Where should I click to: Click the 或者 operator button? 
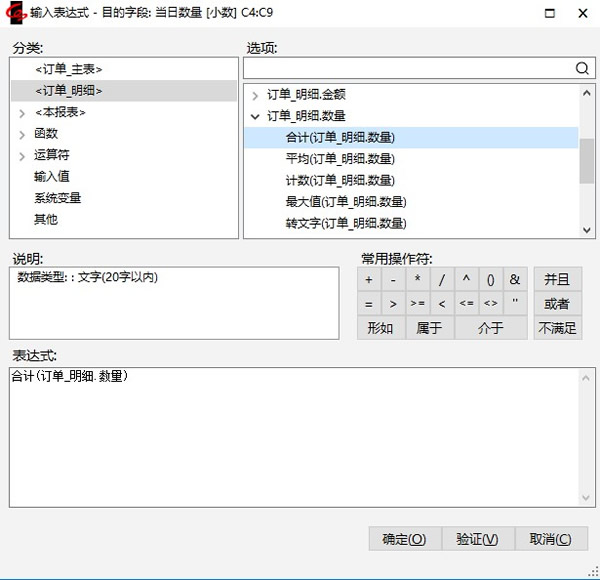point(558,304)
